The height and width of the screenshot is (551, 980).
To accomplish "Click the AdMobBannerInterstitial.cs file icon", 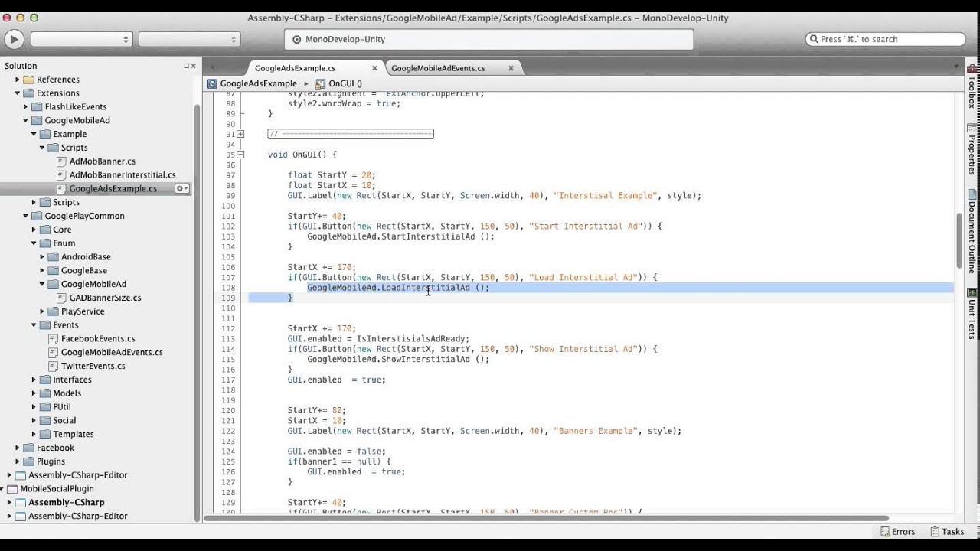I will 62,175.
